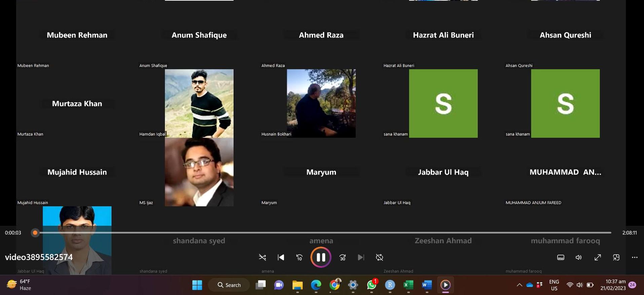The width and height of the screenshot is (644, 295).
Task: Open Task View from the taskbar
Action: tap(260, 285)
